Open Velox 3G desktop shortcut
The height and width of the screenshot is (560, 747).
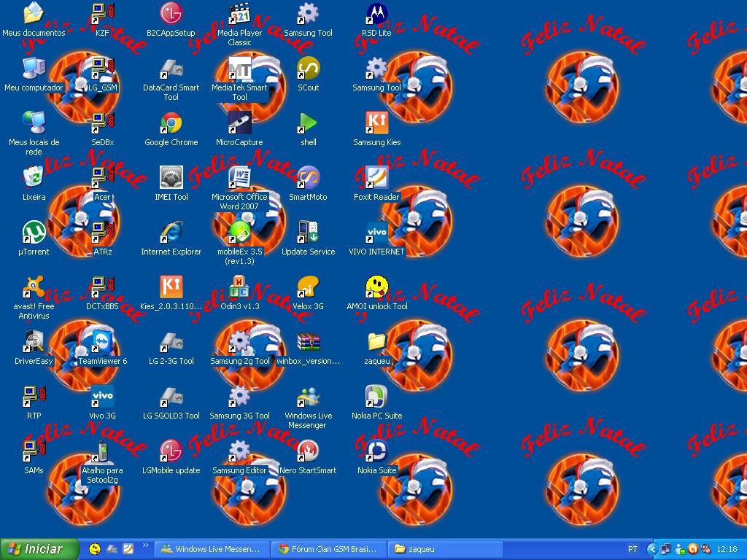309,287
